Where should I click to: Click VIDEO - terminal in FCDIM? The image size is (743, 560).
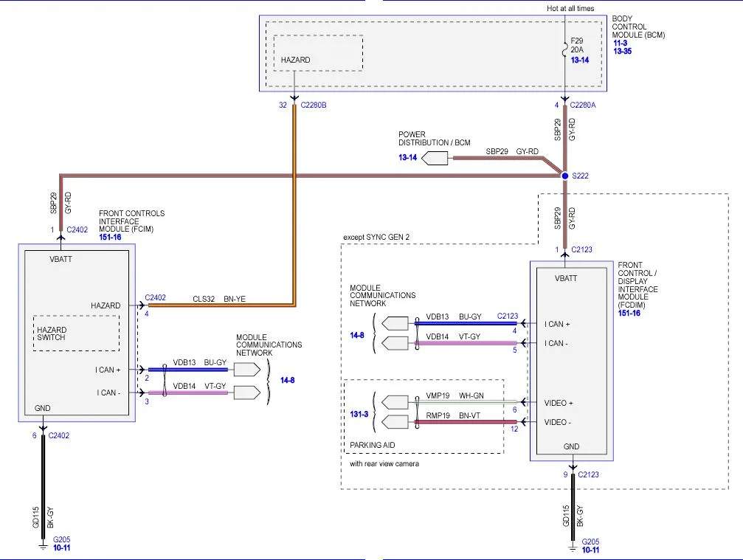click(557, 422)
